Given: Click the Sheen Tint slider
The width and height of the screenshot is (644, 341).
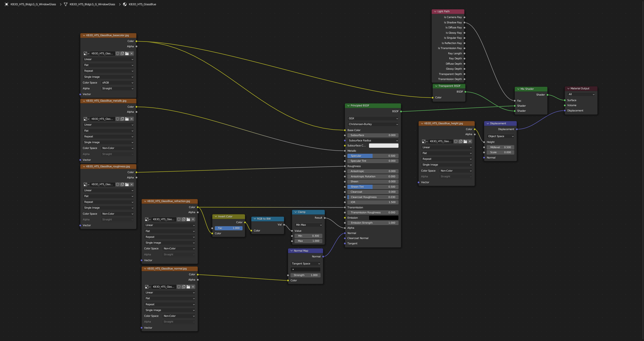Looking at the screenshot, I should pos(373,187).
